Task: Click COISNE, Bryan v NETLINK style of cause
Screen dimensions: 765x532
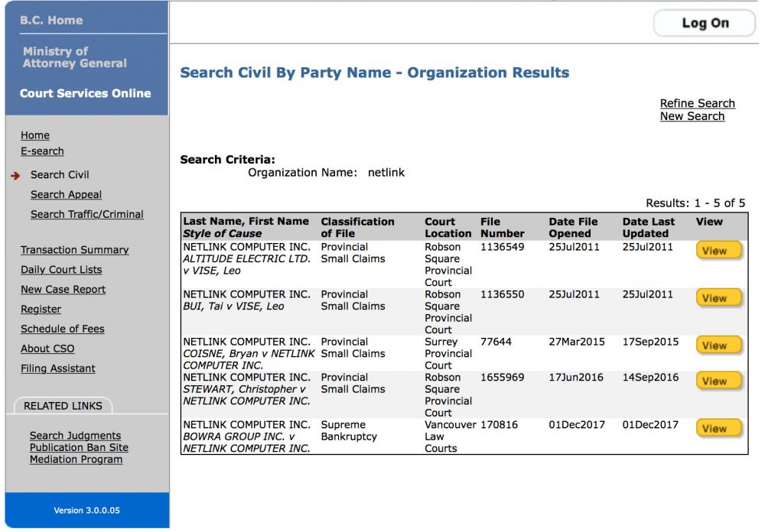Action: pos(249,359)
